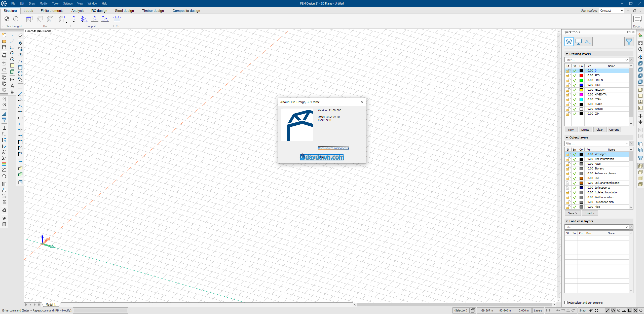The image size is (644, 314).
Task: Select the Beam tool in Bar group
Action: tap(29, 19)
